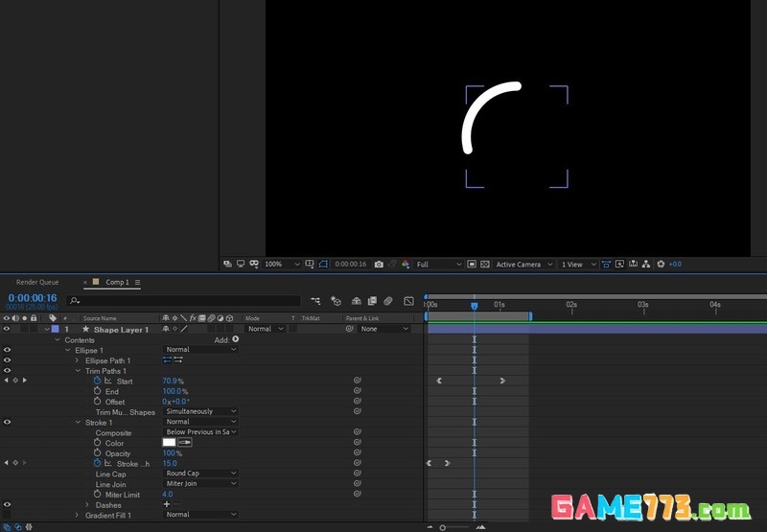This screenshot has height=532, width=767.
Task: Open the viewer resolution Full dropdown
Action: [438, 265]
